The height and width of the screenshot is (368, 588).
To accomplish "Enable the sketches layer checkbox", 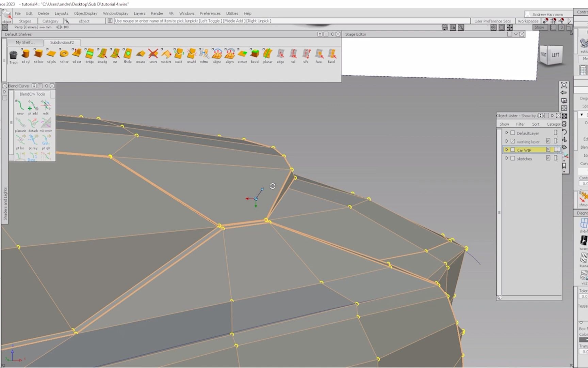I will (x=513, y=158).
